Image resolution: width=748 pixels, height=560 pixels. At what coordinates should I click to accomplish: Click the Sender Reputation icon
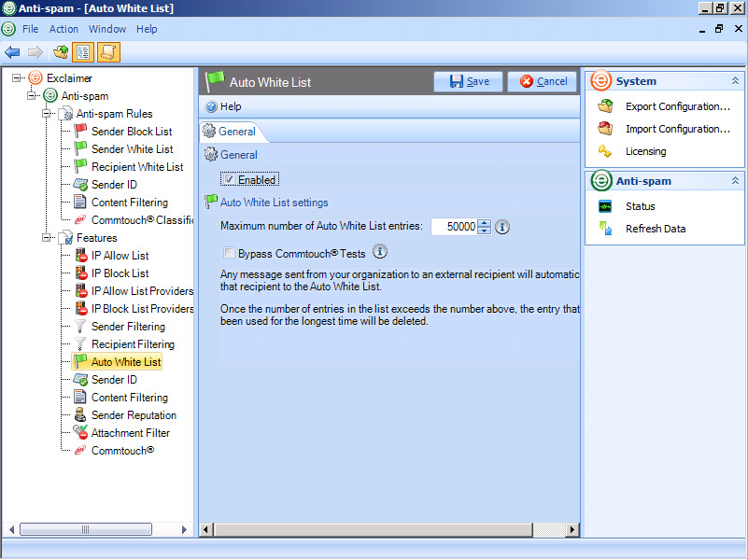(x=80, y=415)
